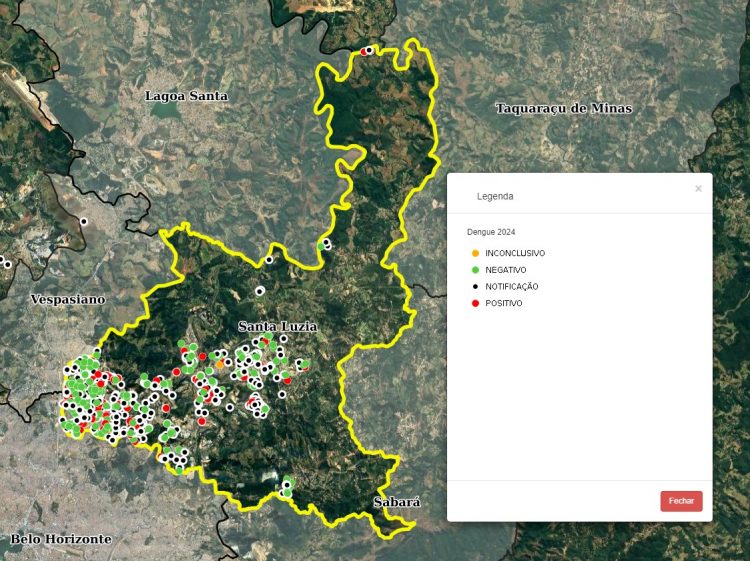The image size is (750, 561).
Task: Click the orange inconclusive marker on the map
Action: (220, 365)
